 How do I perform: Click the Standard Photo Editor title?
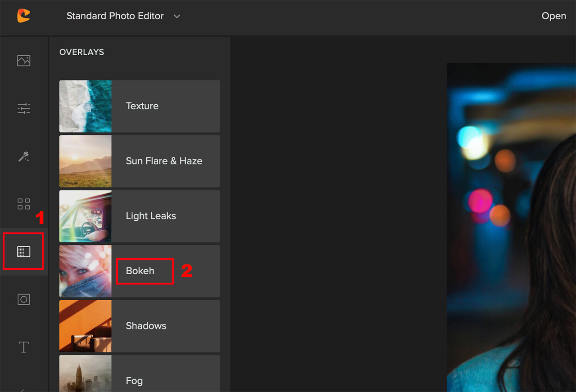[115, 16]
